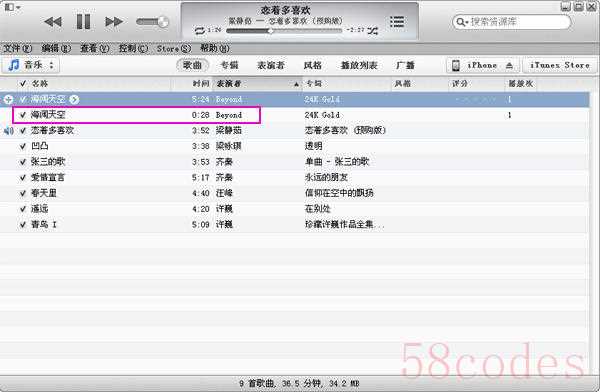Click the search library field
Image resolution: width=600 pixels, height=392 pixels.
[x=512, y=22]
